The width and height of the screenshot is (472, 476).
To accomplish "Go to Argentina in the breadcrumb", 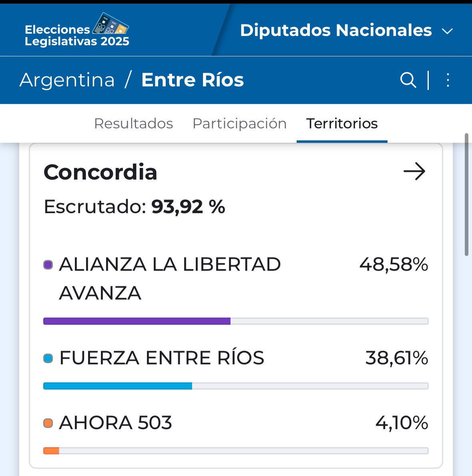I will pyautogui.click(x=67, y=80).
